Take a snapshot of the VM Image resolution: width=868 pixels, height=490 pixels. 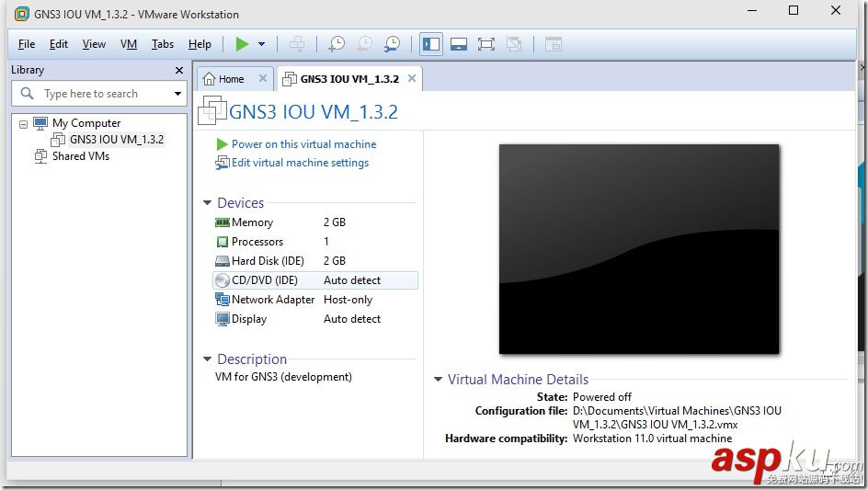pyautogui.click(x=336, y=44)
